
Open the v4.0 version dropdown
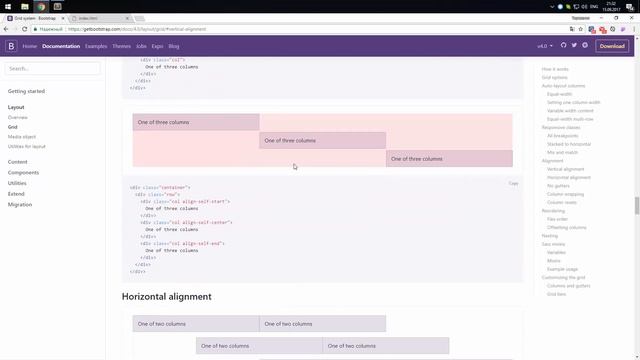545,46
